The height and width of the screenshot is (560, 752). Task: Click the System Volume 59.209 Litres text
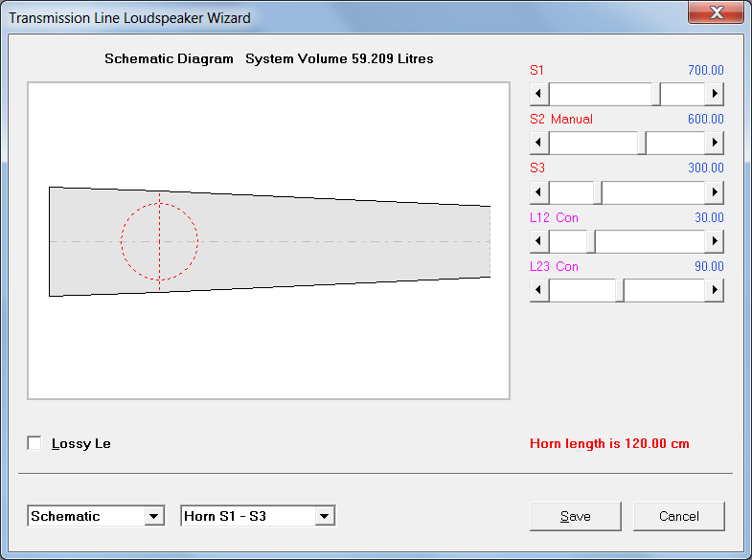(x=339, y=59)
